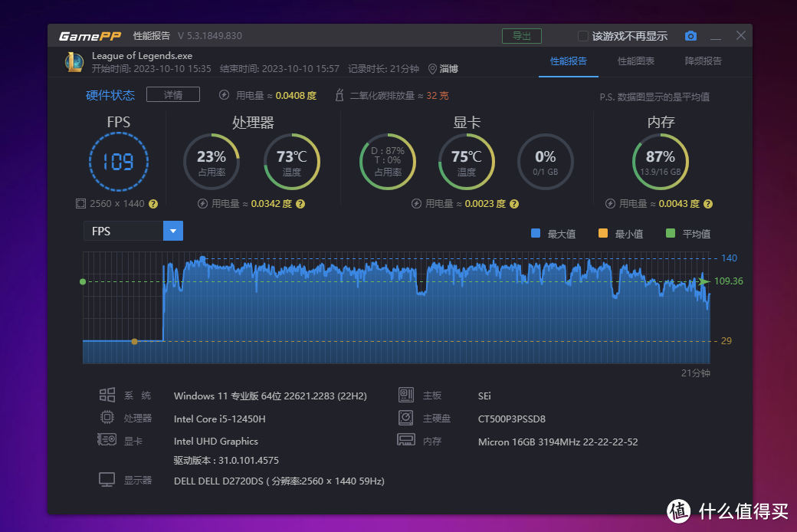Click the lightning icon beside memory 用电量 0.0043
Screen dimensions: 797x532
[x=610, y=204]
